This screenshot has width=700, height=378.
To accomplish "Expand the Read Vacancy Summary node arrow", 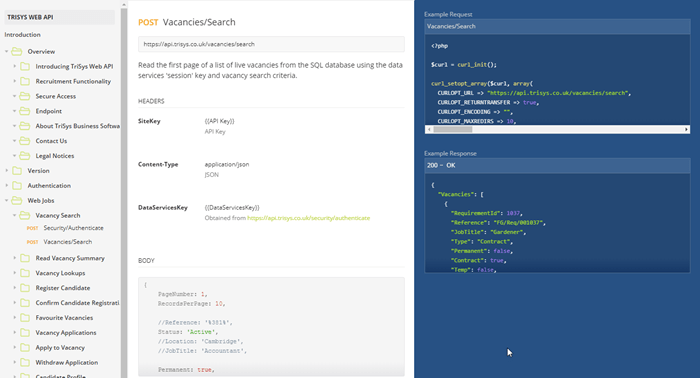I will 14,258.
